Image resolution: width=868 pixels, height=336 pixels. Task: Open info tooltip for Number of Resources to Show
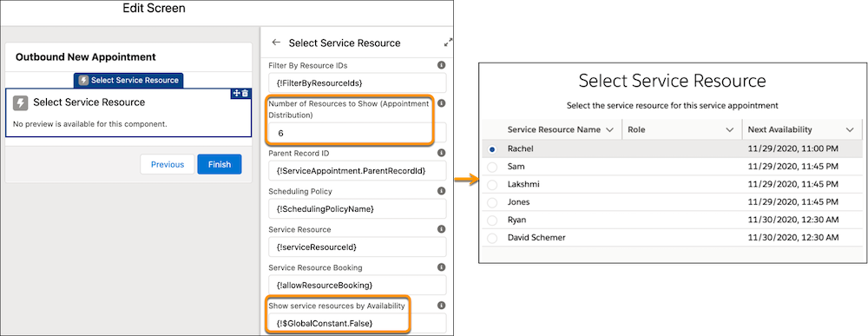tap(441, 103)
